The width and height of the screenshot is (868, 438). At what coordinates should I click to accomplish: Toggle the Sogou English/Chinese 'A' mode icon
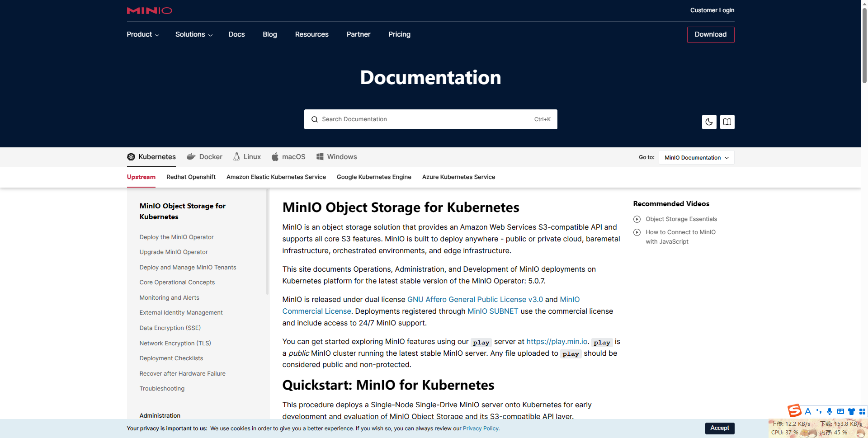click(x=808, y=411)
